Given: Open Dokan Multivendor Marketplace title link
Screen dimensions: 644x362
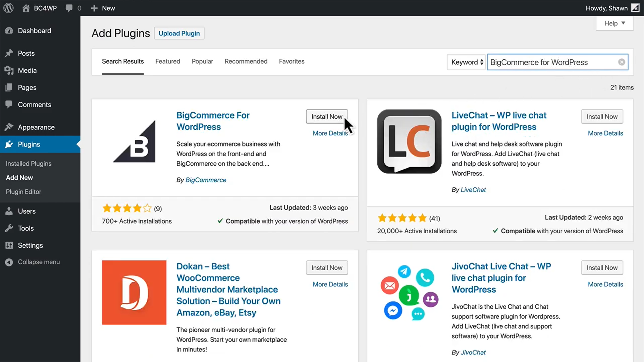Looking at the screenshot, I should (228, 289).
